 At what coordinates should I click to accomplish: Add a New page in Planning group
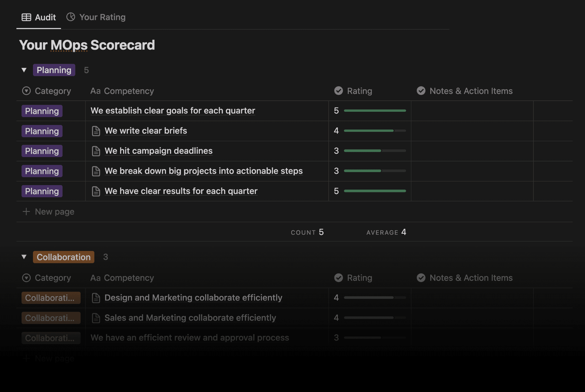pyautogui.click(x=49, y=212)
